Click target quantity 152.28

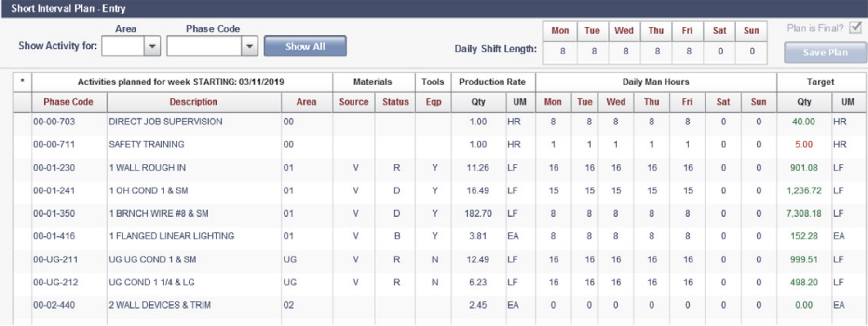point(804,236)
